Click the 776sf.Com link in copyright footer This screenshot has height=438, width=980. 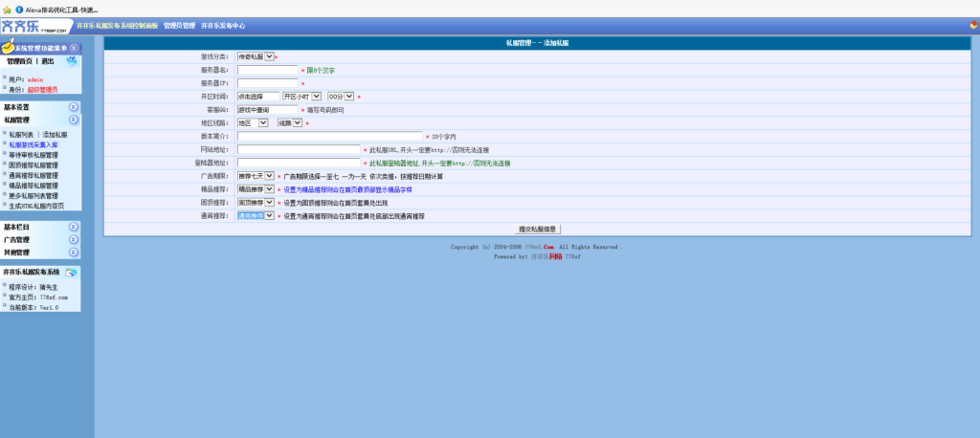540,247
